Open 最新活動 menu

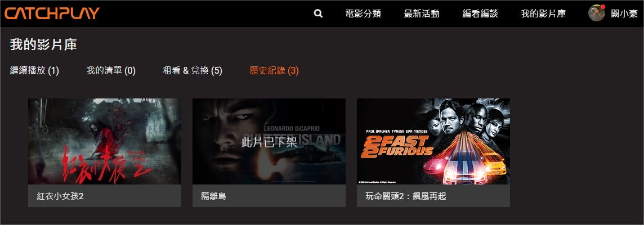[422, 13]
